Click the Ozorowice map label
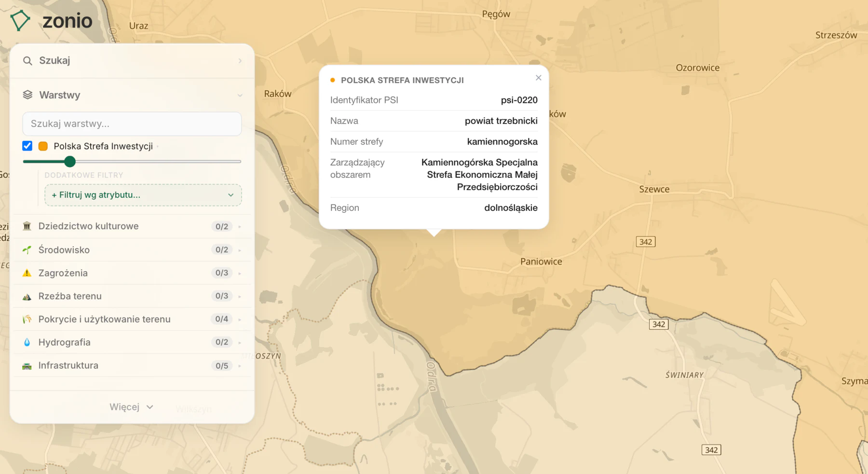This screenshot has width=868, height=474. point(698,68)
